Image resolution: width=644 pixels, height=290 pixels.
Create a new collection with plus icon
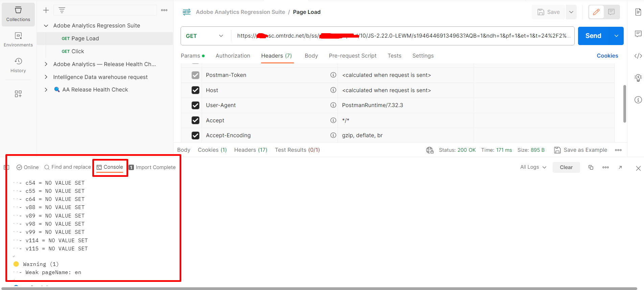[46, 10]
